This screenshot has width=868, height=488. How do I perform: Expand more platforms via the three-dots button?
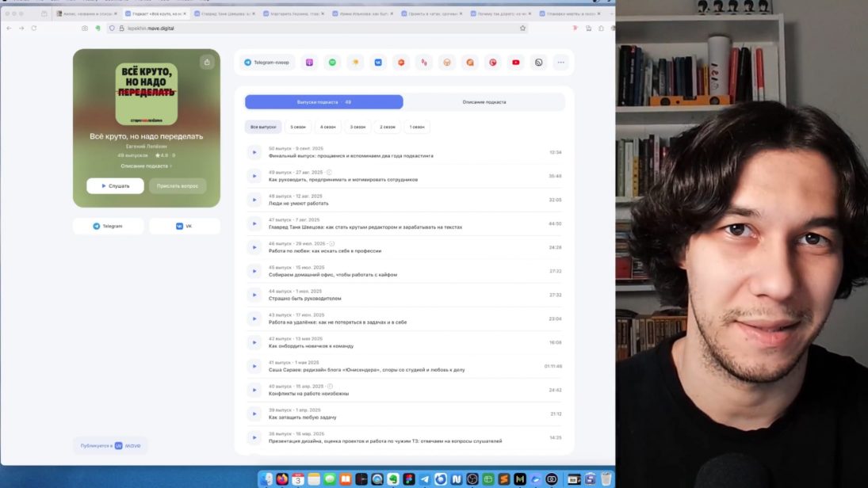pyautogui.click(x=561, y=63)
